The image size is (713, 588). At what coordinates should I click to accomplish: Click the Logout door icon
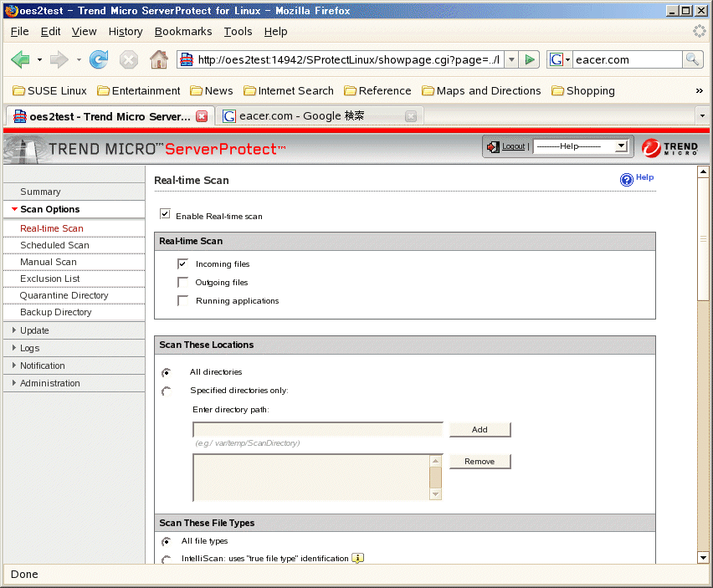click(493, 146)
